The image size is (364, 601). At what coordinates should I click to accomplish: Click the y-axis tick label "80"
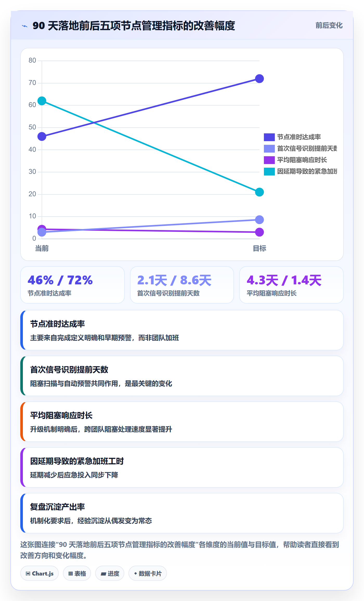click(32, 61)
